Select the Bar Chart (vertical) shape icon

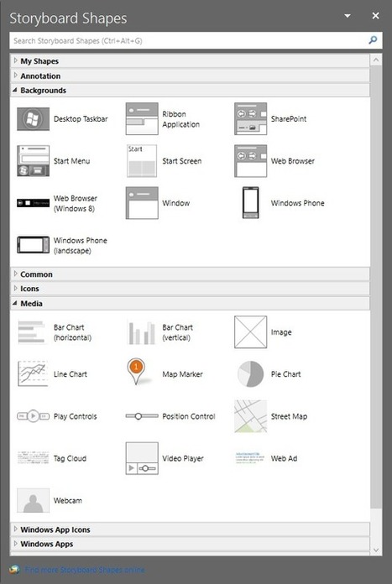click(x=141, y=332)
